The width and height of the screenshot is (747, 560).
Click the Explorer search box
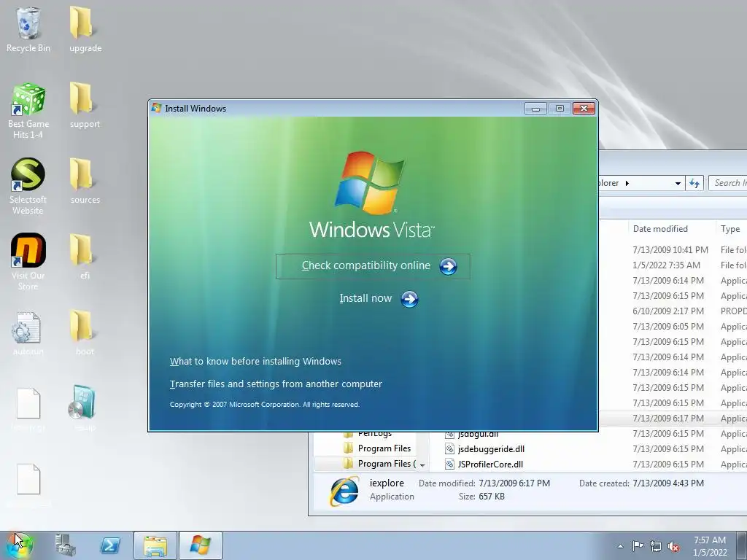tap(728, 183)
